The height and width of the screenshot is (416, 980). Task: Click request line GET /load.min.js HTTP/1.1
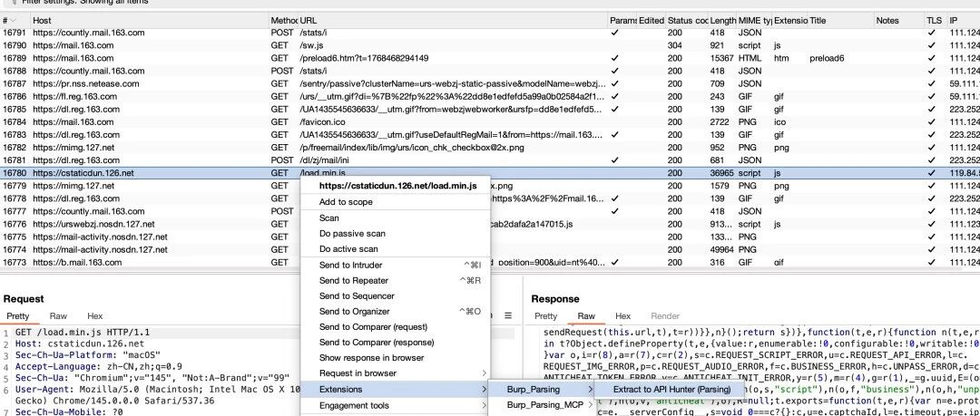(83, 333)
